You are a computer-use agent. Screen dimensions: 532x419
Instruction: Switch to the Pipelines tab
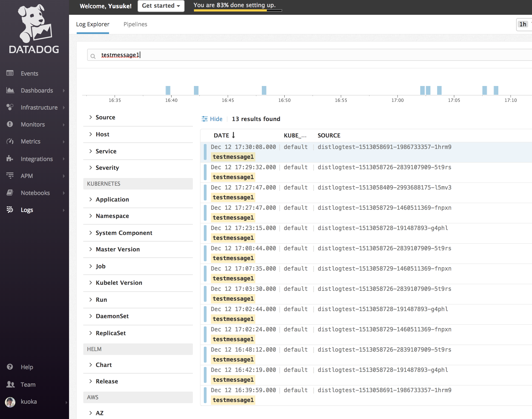click(x=135, y=24)
